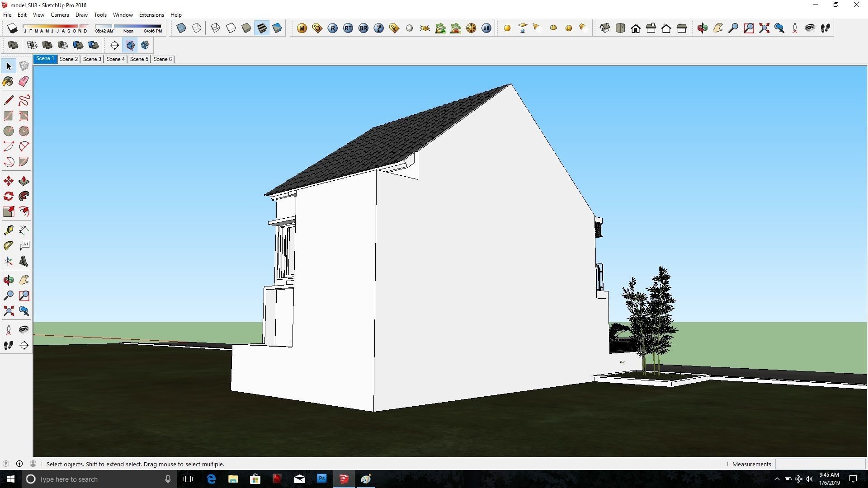Image resolution: width=868 pixels, height=488 pixels.
Task: Toggle shadows display button
Action: click(13, 28)
